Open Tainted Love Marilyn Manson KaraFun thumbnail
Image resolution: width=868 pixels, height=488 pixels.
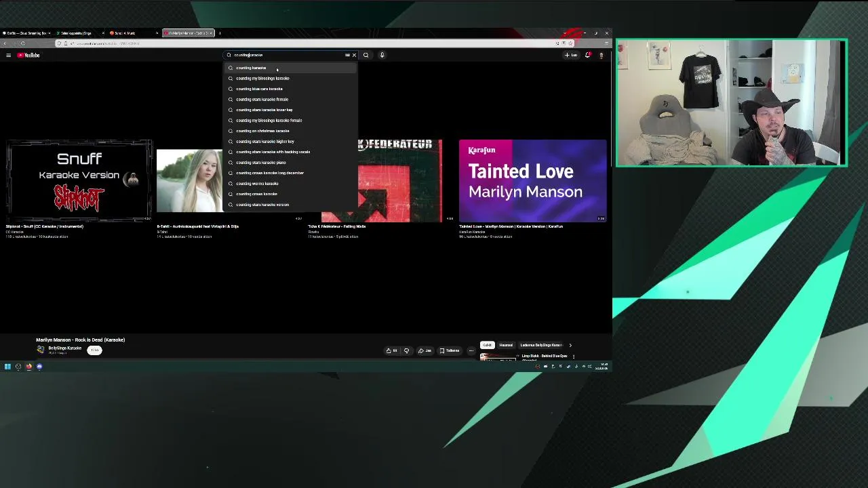532,181
